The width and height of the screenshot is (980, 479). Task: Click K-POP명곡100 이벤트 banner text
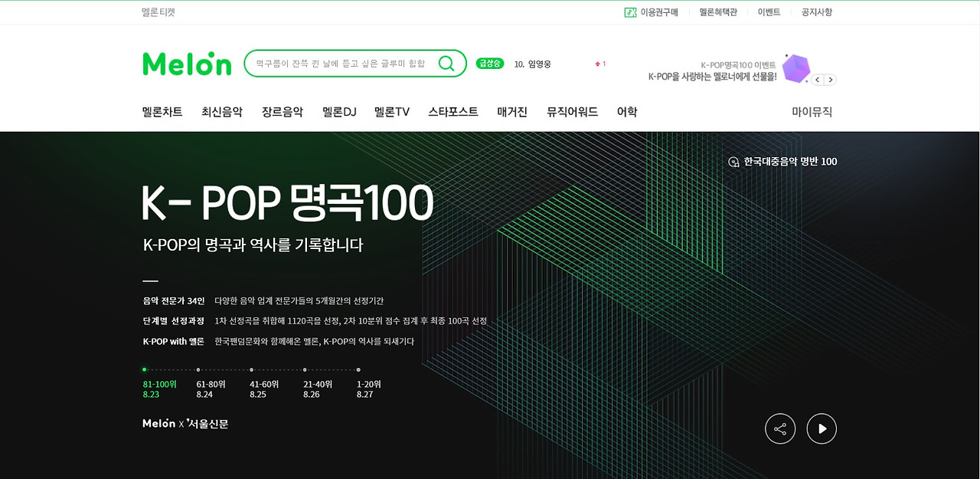coord(739,65)
